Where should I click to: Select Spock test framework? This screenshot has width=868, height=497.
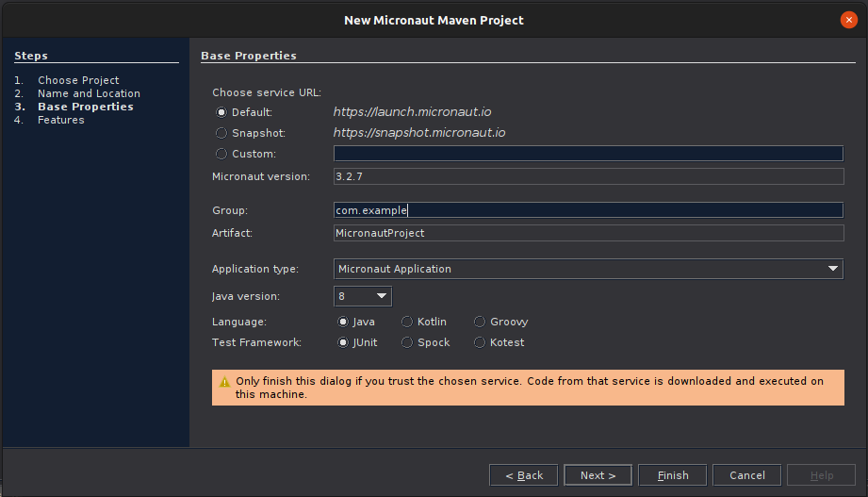(x=407, y=342)
